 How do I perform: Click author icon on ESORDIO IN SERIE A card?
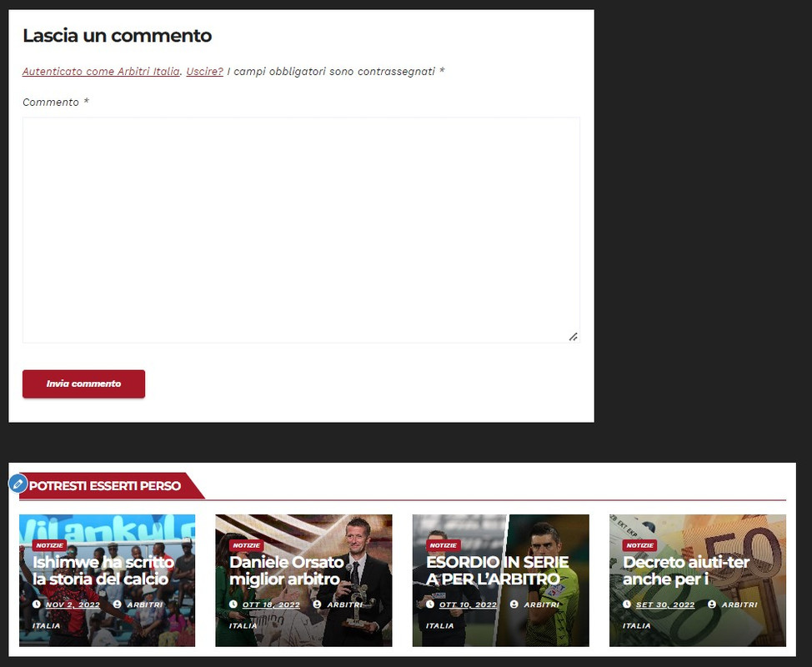point(514,604)
